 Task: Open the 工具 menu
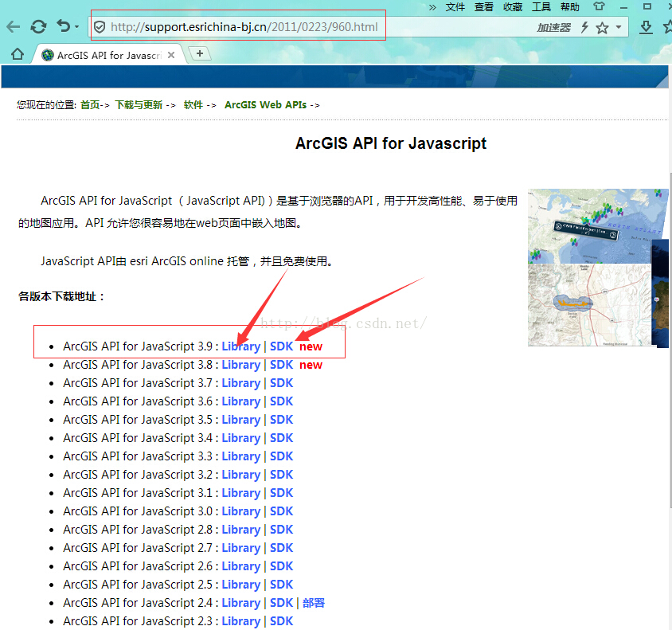coord(541,7)
